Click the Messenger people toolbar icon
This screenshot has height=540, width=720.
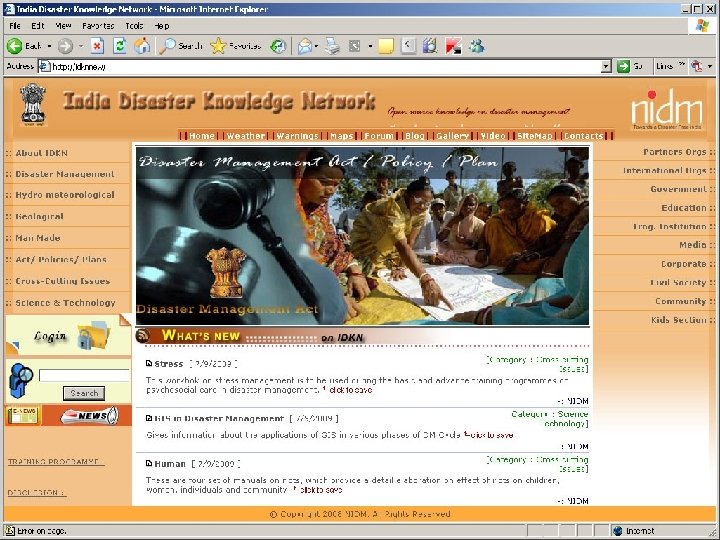pyautogui.click(x=477, y=46)
